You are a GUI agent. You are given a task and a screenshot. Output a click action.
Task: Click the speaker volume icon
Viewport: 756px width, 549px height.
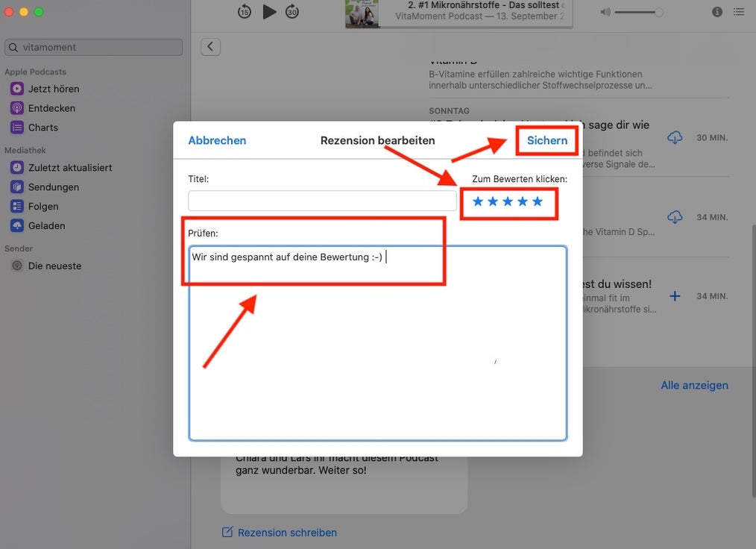605,12
